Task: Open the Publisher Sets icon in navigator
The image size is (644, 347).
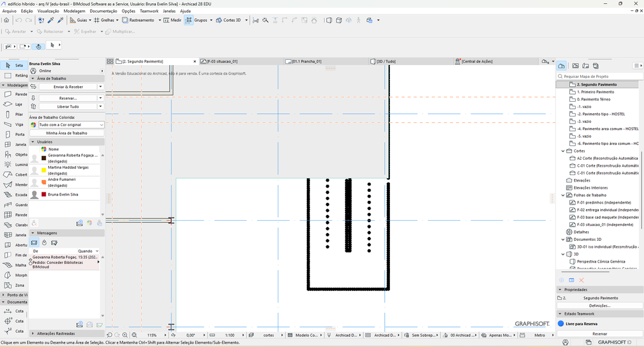Action: pos(596,66)
